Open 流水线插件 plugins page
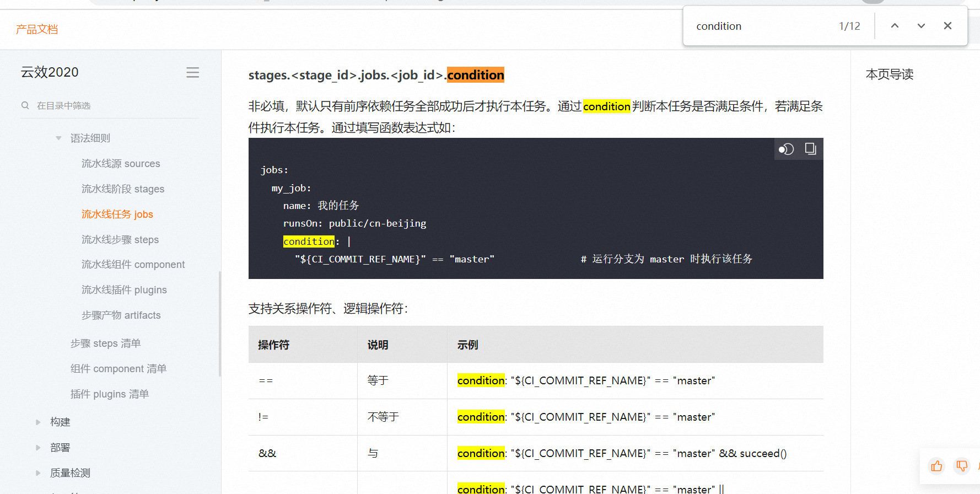 [124, 290]
